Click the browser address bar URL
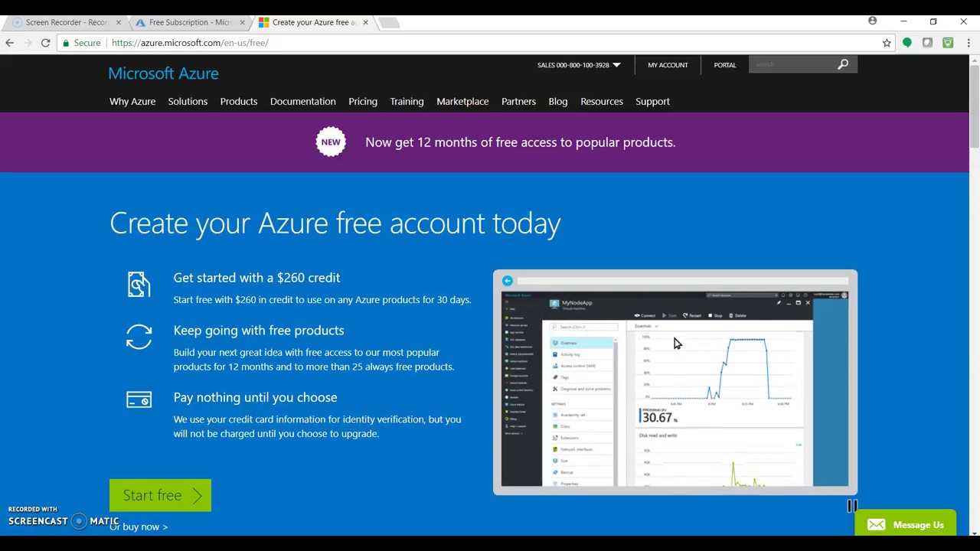980x551 pixels. point(190,43)
